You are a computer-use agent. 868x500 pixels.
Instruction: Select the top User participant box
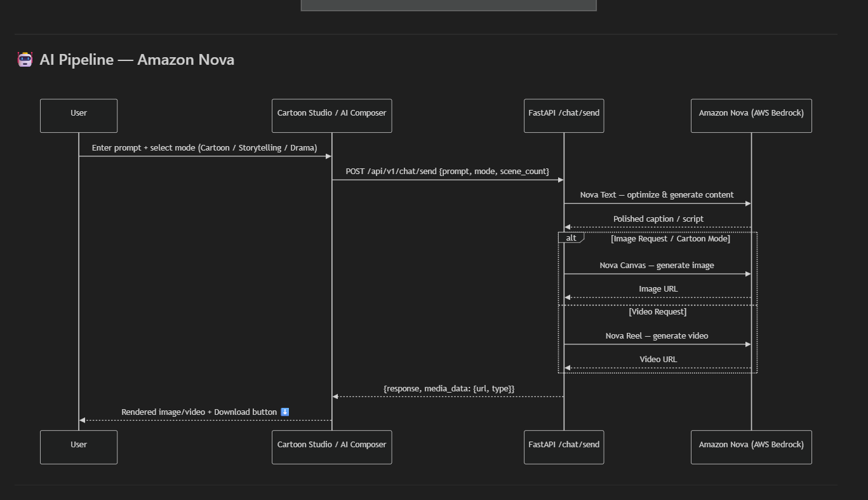(79, 116)
